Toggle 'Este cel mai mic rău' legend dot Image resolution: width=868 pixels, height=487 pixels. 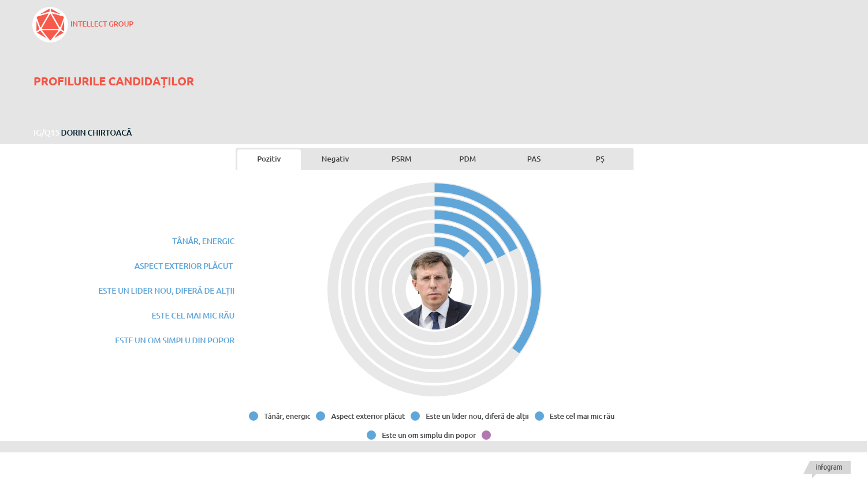click(539, 417)
